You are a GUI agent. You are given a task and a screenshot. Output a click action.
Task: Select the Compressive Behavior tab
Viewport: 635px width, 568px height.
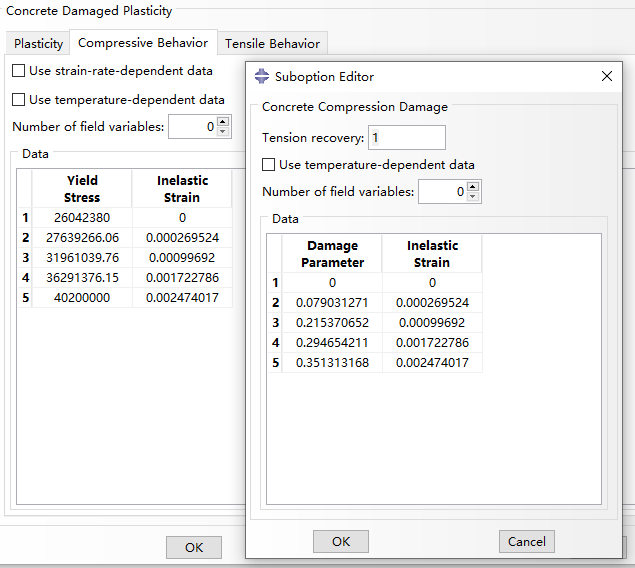tap(143, 43)
